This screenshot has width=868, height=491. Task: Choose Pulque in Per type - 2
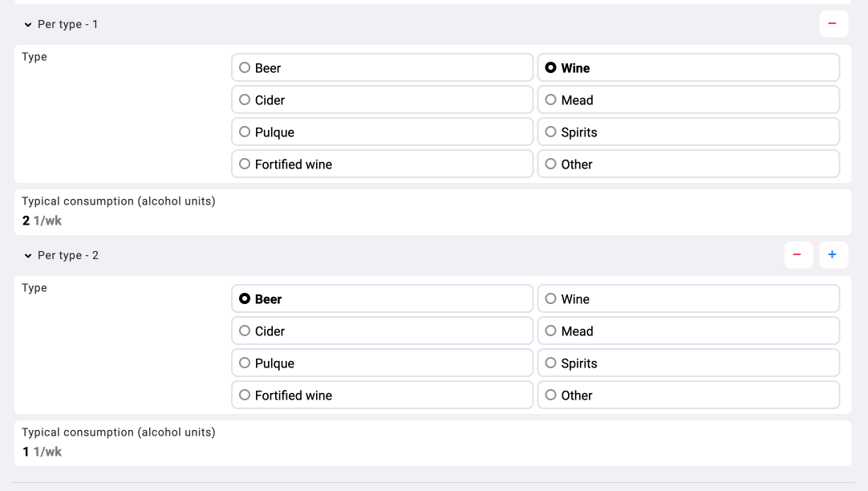(x=382, y=363)
